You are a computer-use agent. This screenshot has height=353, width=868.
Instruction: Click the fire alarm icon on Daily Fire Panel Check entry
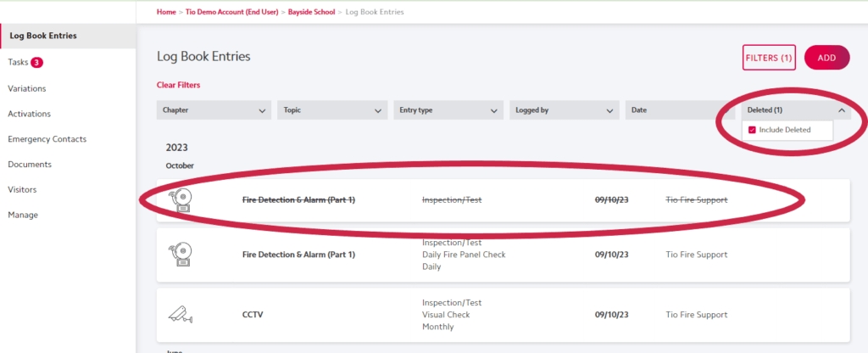point(180,255)
